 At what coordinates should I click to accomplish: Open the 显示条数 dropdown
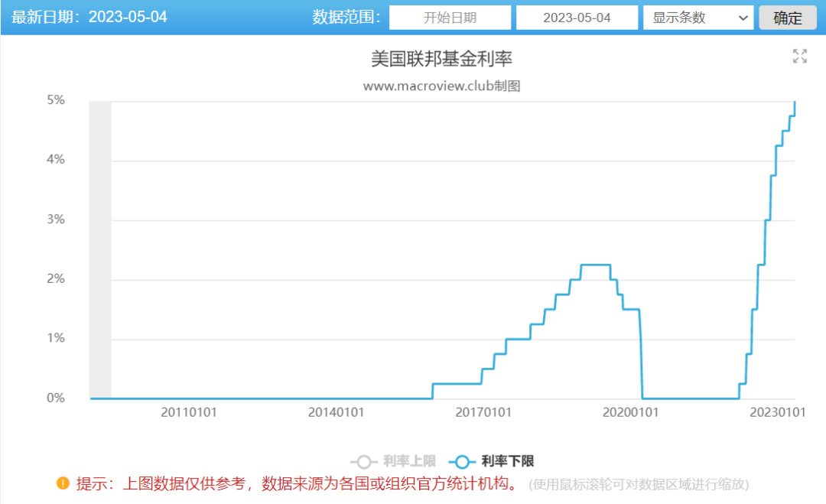click(698, 18)
